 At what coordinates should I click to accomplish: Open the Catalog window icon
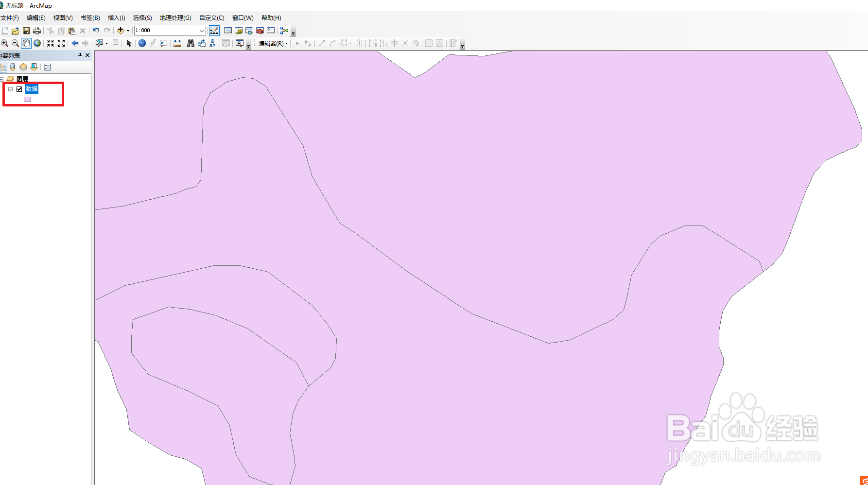(x=239, y=30)
